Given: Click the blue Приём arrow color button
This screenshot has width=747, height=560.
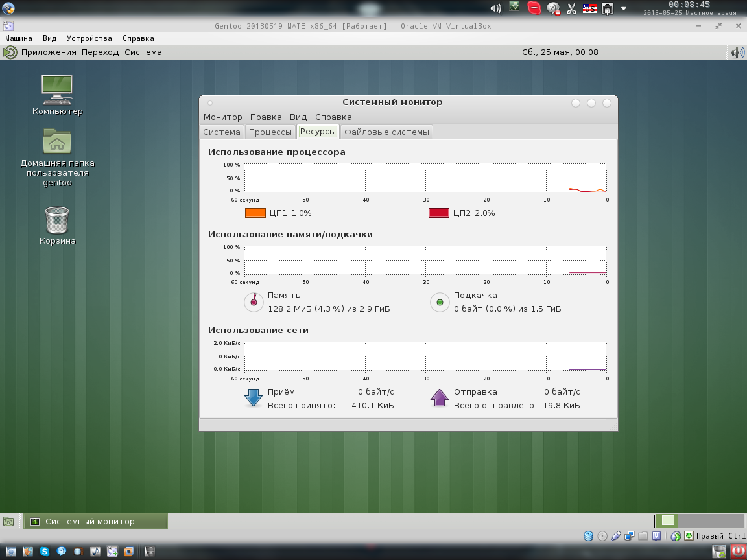Looking at the screenshot, I should pos(254,398).
